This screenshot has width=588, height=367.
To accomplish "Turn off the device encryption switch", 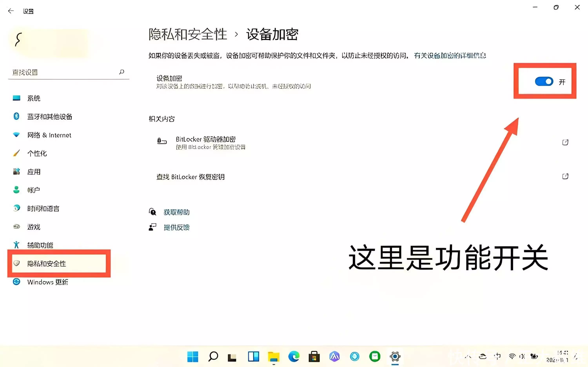I will [544, 82].
